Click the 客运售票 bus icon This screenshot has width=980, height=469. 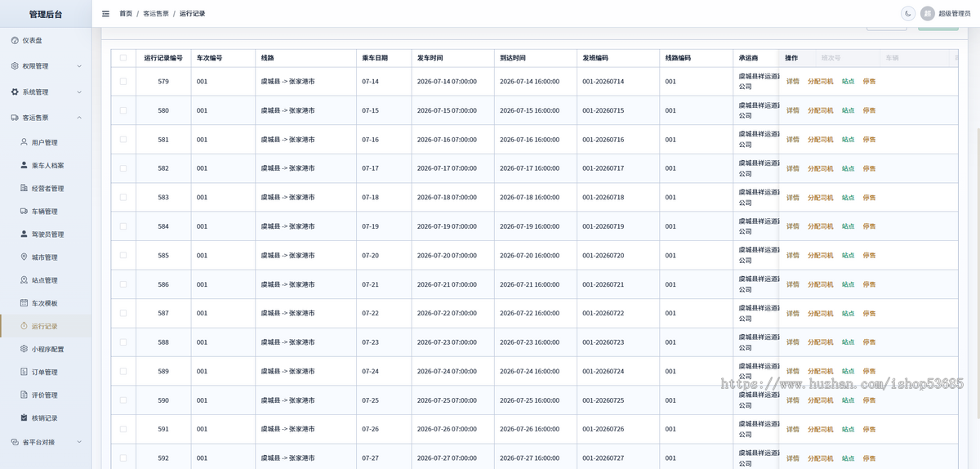coord(15,118)
